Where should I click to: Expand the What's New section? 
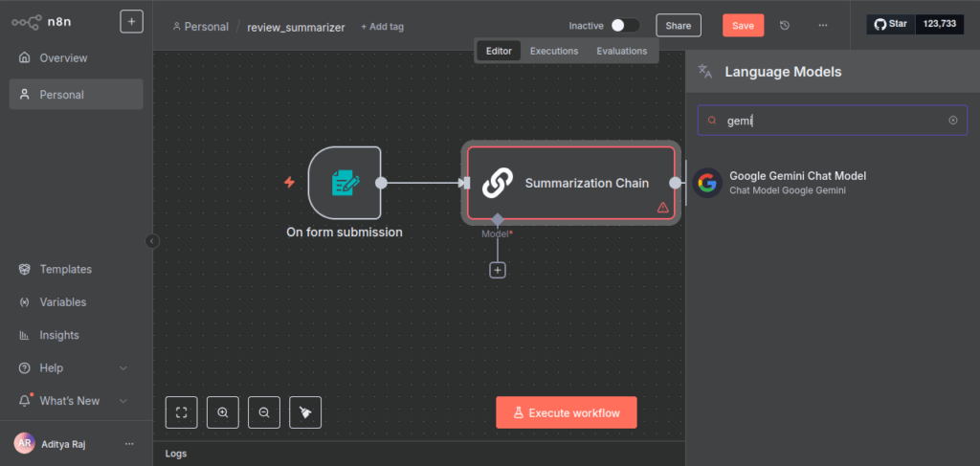122,401
